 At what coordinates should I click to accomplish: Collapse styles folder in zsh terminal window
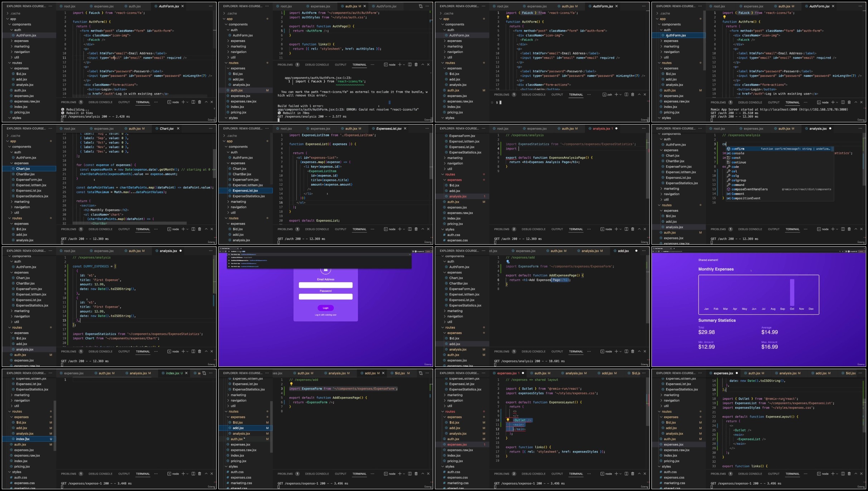[443, 118]
